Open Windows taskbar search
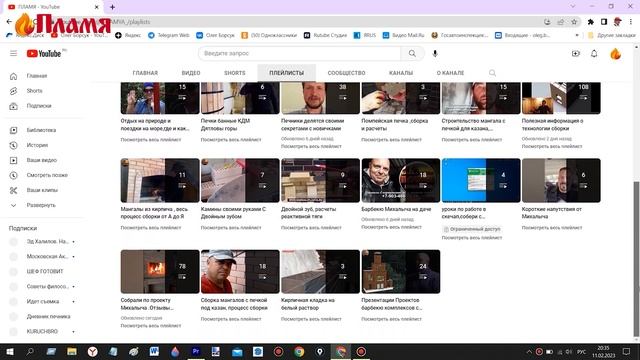The width and height of the screenshot is (640, 360). point(30,351)
